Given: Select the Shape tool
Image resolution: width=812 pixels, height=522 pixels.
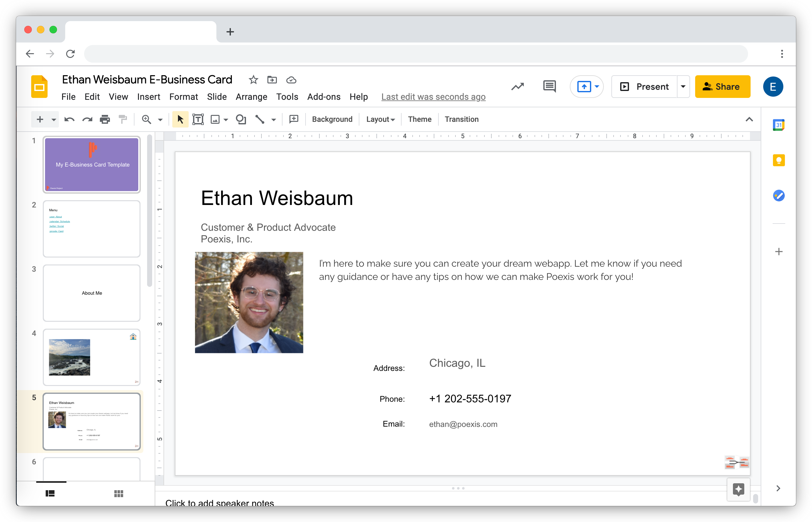Looking at the screenshot, I should (x=241, y=119).
